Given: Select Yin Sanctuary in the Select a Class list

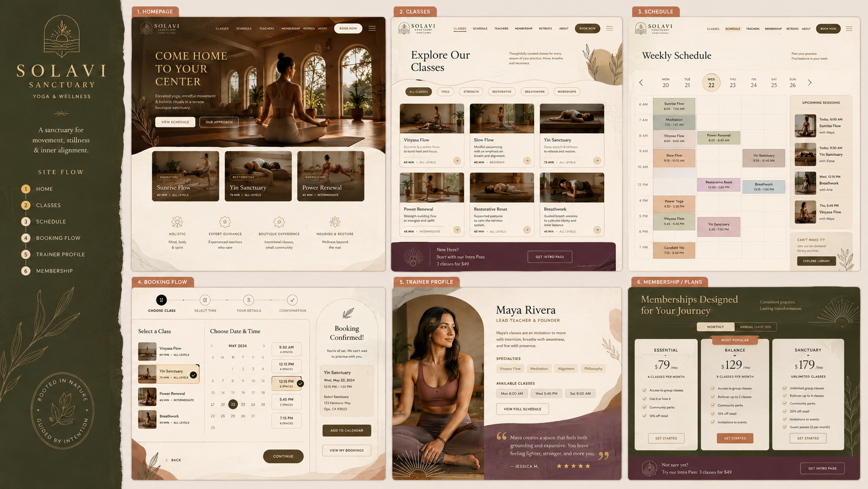Looking at the screenshot, I should (169, 374).
